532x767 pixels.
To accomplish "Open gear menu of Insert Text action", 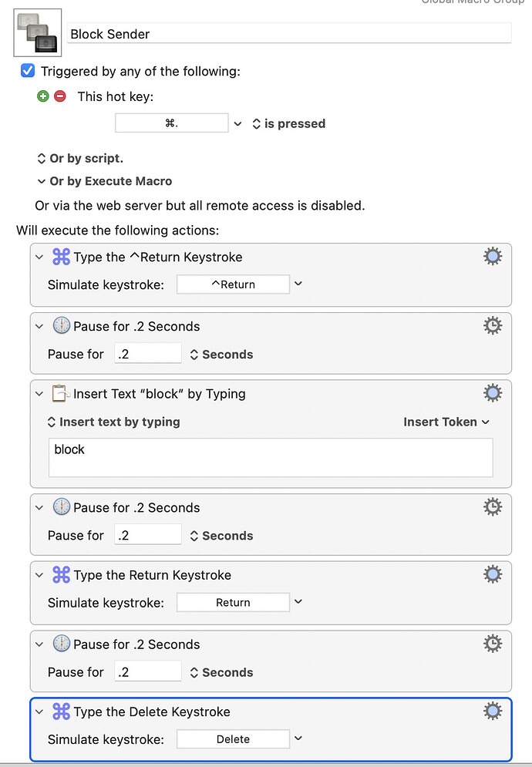I will (493, 393).
